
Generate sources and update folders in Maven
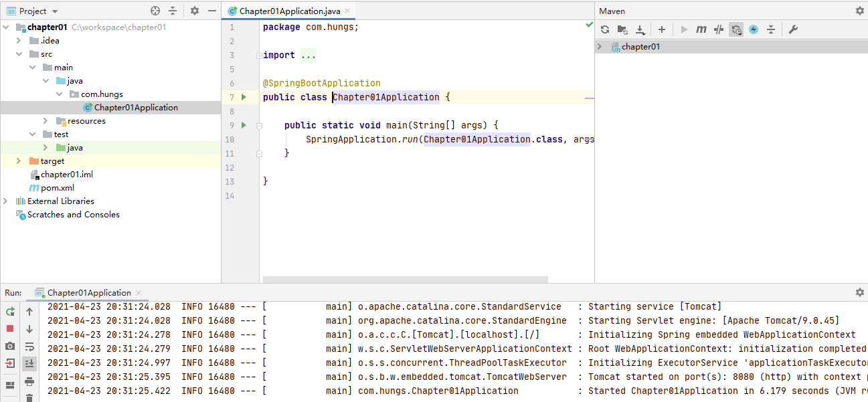click(x=622, y=29)
